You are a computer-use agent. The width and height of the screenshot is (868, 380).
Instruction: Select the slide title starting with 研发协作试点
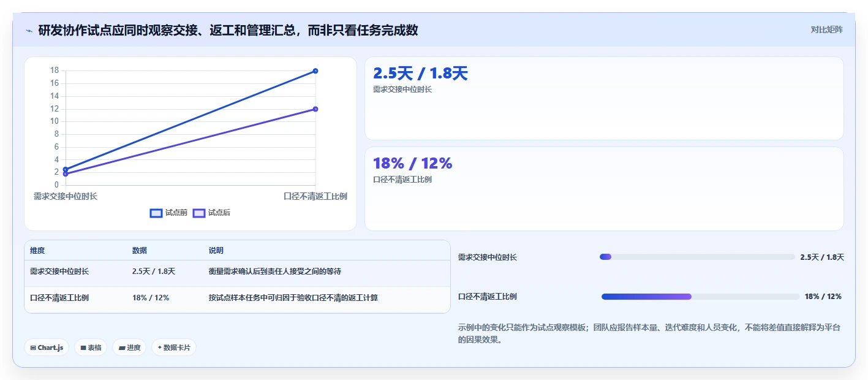point(228,30)
